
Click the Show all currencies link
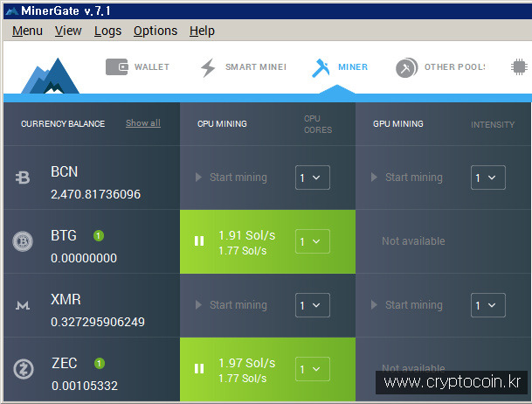(143, 123)
